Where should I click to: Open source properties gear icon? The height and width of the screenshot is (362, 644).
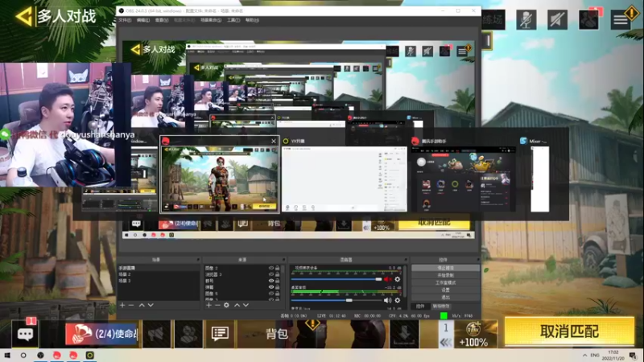226,306
